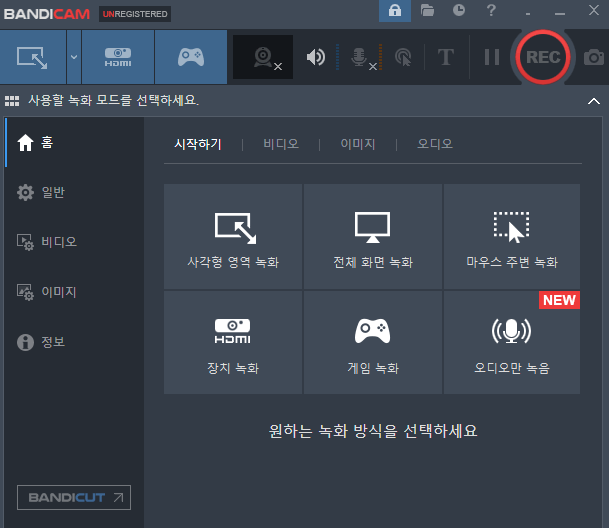Open the BANDICUT link button
Viewport: 609px width, 528px height.
tap(74, 497)
